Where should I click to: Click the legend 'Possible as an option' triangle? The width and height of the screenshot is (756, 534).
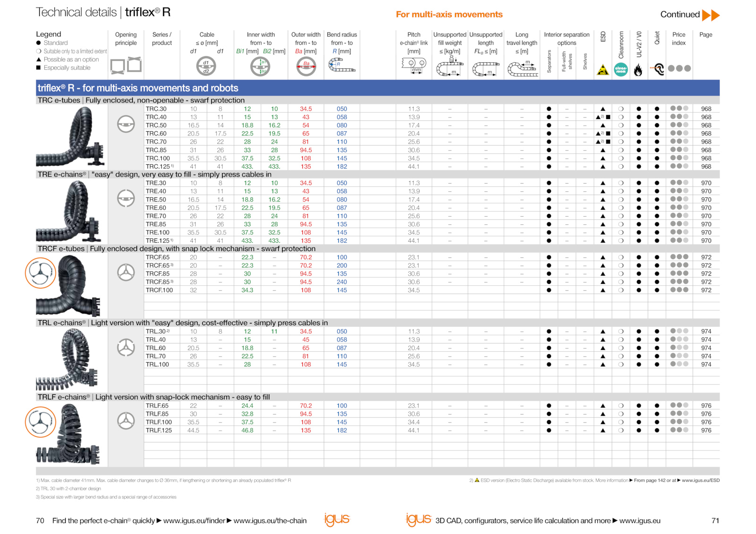(x=39, y=59)
